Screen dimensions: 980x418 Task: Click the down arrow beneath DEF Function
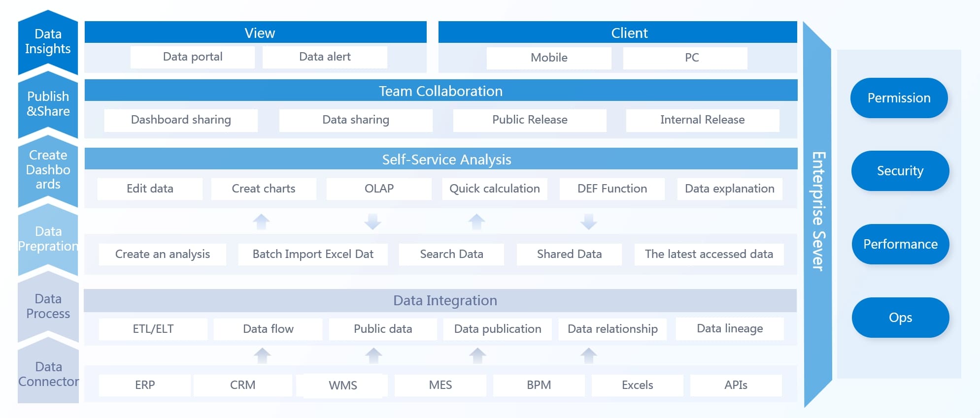pyautogui.click(x=588, y=222)
